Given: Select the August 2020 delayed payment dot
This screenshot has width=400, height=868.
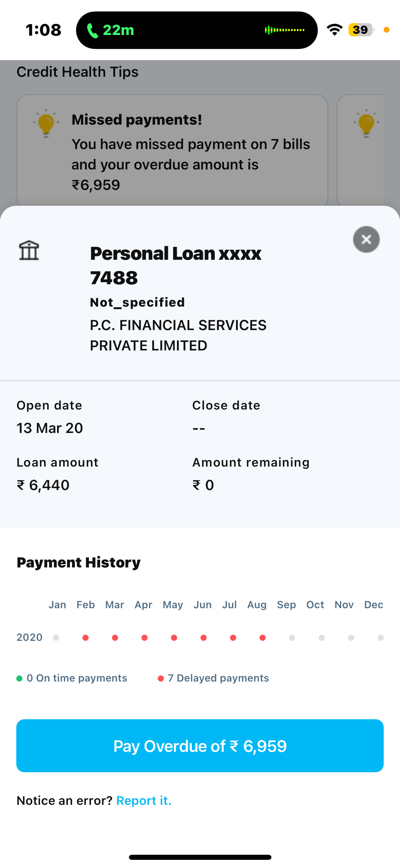Looking at the screenshot, I should [263, 638].
